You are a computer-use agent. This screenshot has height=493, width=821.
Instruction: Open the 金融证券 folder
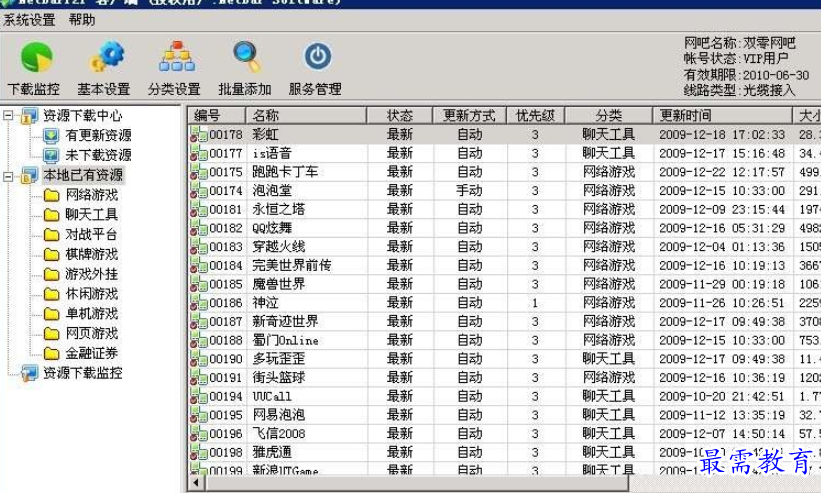(92, 353)
